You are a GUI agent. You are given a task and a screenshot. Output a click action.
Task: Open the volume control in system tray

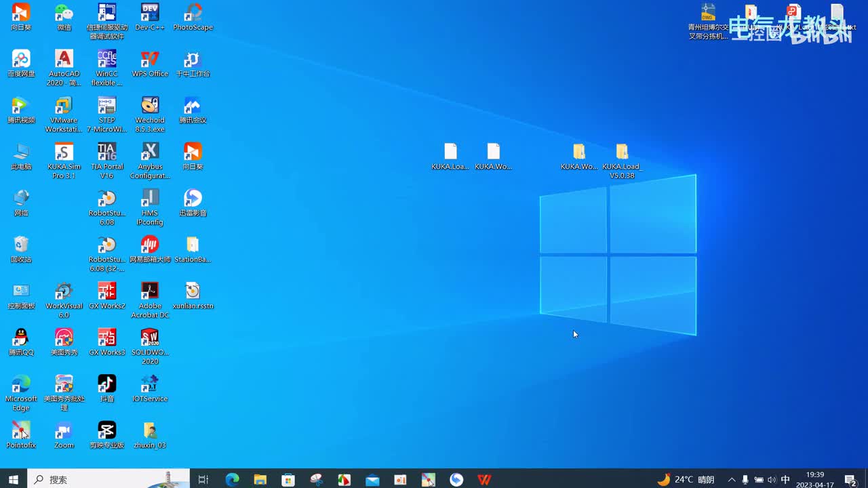772,479
